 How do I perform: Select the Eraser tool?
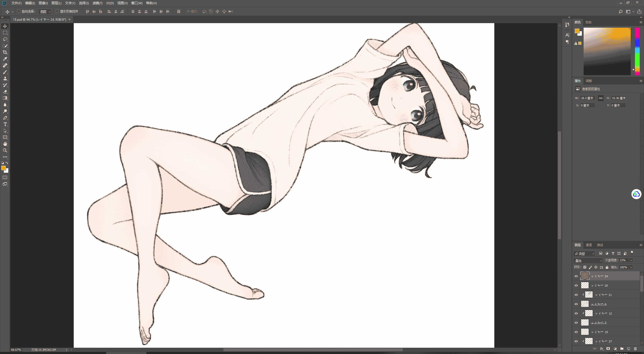pos(5,92)
